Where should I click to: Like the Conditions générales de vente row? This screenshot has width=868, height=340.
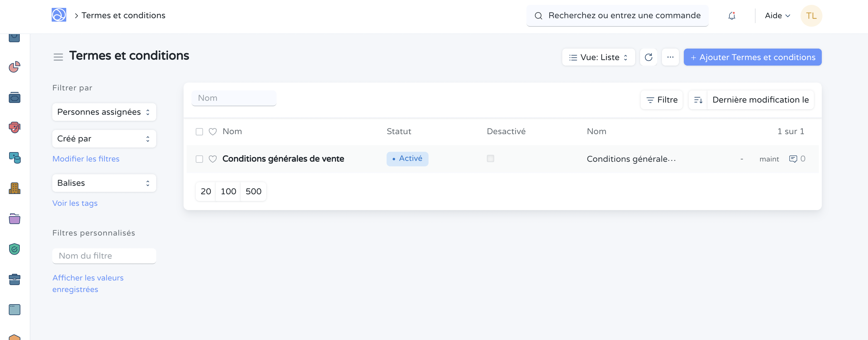point(212,159)
